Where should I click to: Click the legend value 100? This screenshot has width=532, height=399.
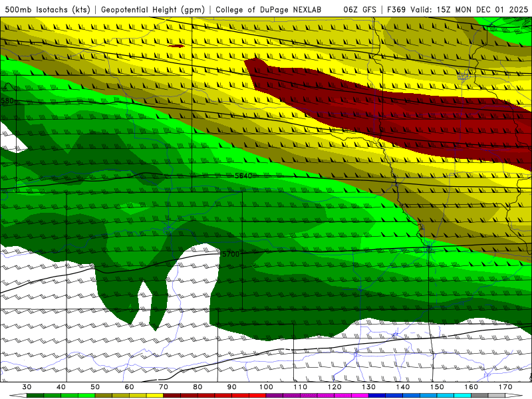266,387
